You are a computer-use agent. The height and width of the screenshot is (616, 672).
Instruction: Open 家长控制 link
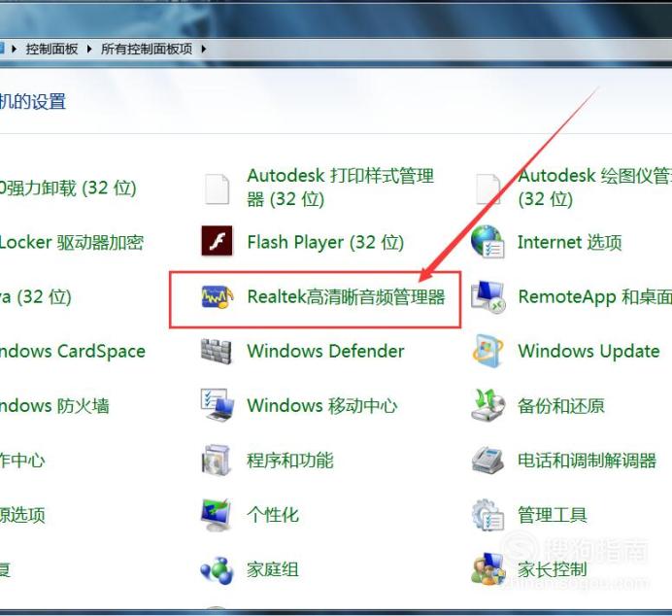pyautogui.click(x=553, y=569)
